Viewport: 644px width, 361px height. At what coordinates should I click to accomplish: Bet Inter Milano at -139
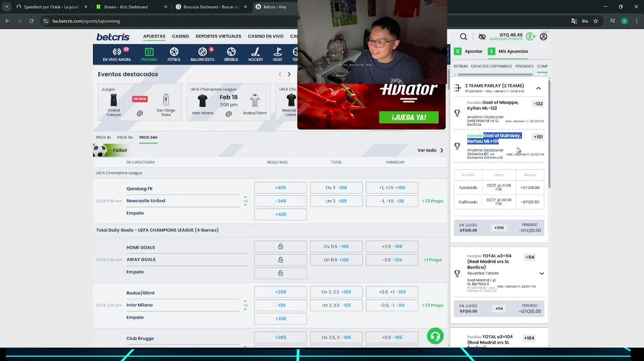(x=281, y=305)
